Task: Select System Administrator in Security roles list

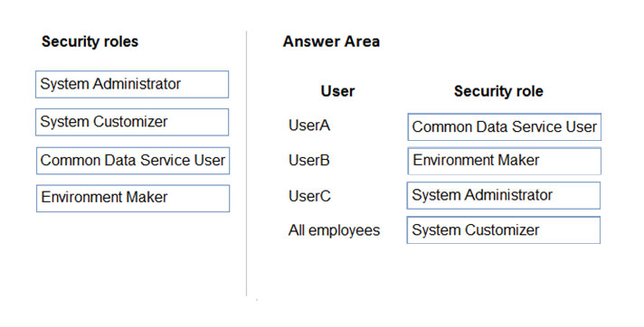Action: pyautogui.click(x=132, y=85)
